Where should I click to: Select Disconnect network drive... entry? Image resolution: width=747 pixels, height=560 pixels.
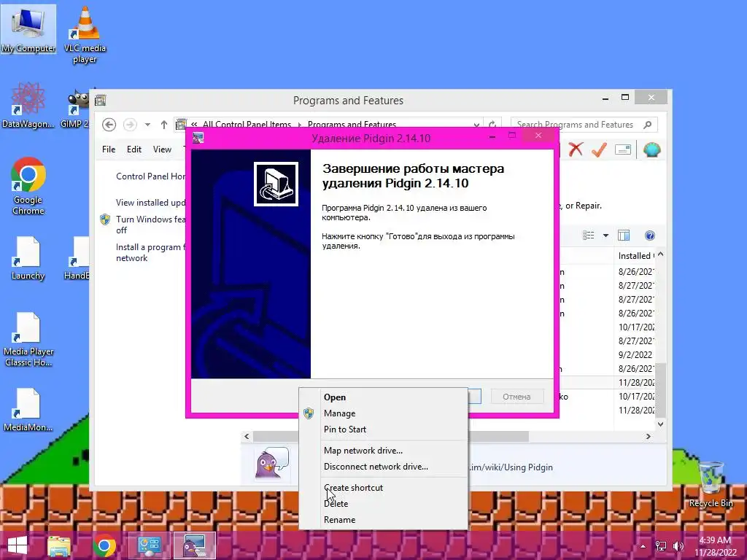pyautogui.click(x=376, y=467)
